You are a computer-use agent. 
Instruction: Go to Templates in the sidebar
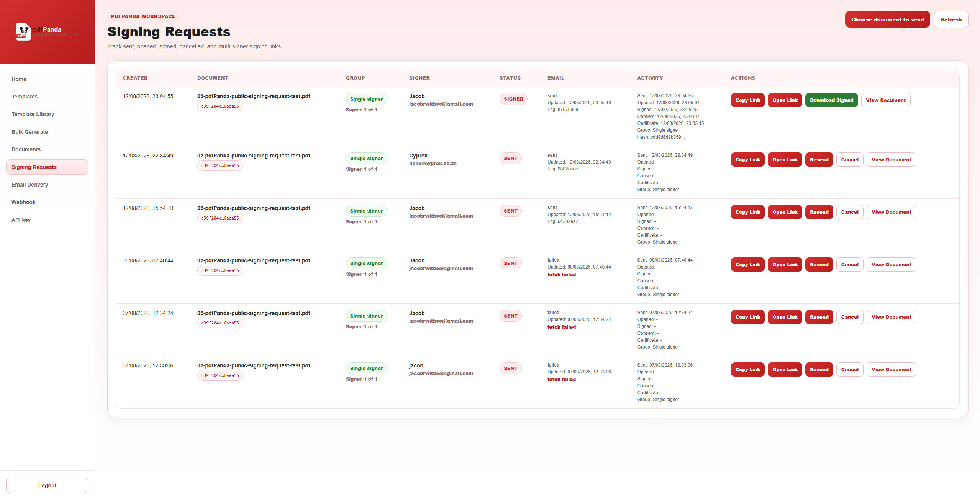(x=47, y=97)
